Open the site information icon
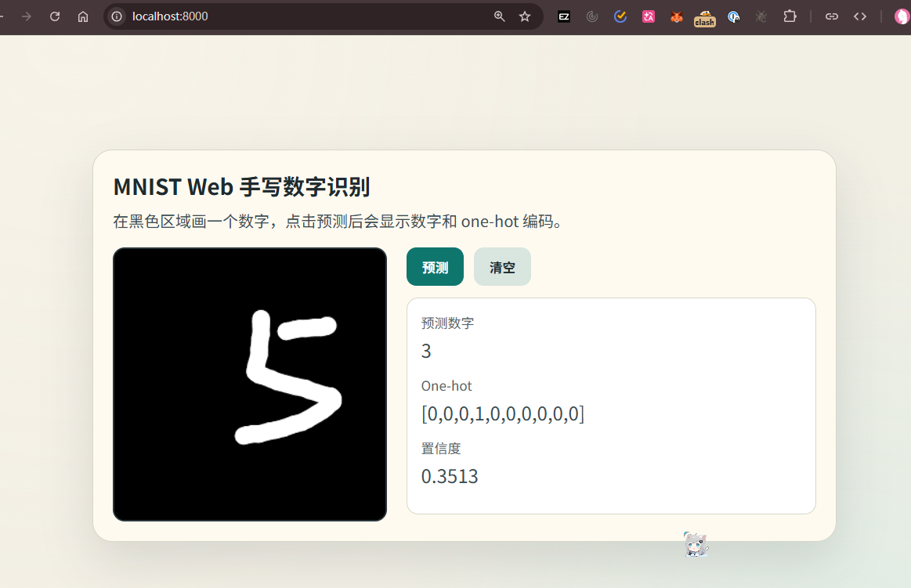The height and width of the screenshot is (588, 911). [117, 16]
